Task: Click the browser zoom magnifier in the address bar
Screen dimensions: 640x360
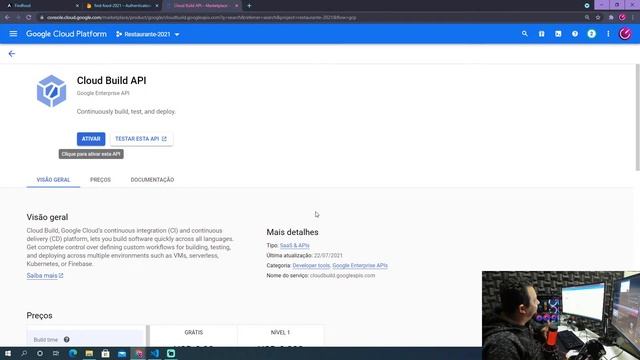Action: click(587, 18)
